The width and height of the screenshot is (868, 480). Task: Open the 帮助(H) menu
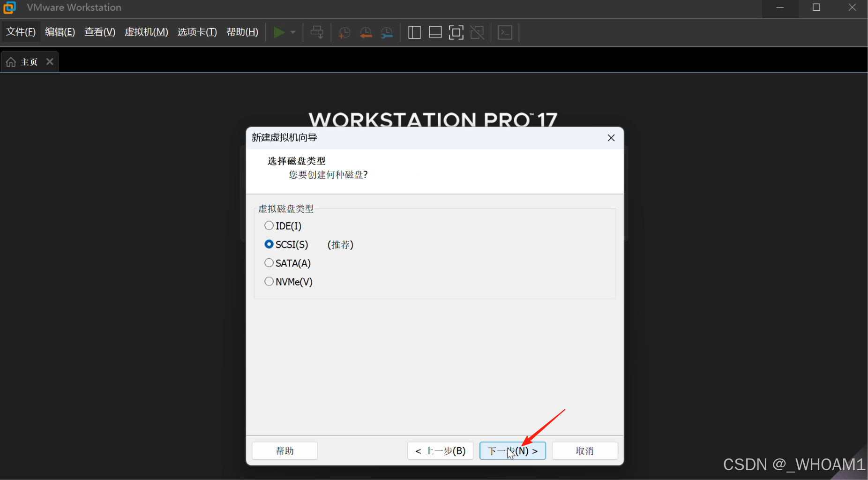[242, 32]
